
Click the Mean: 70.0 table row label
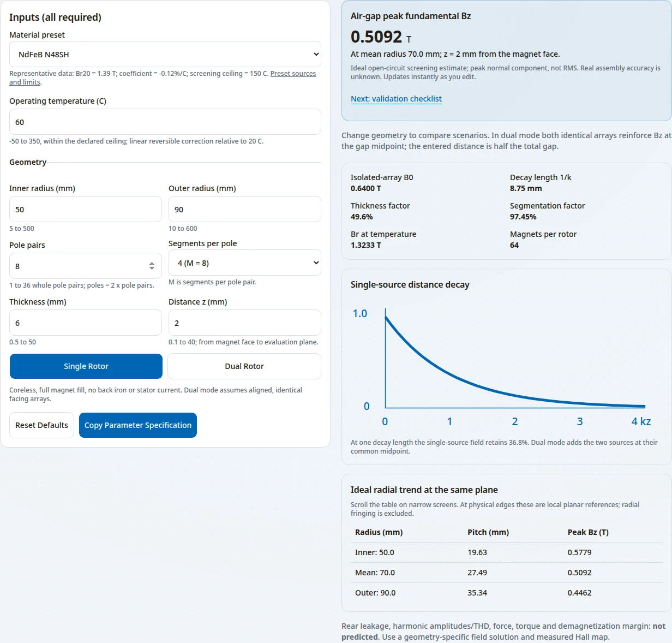tap(375, 573)
